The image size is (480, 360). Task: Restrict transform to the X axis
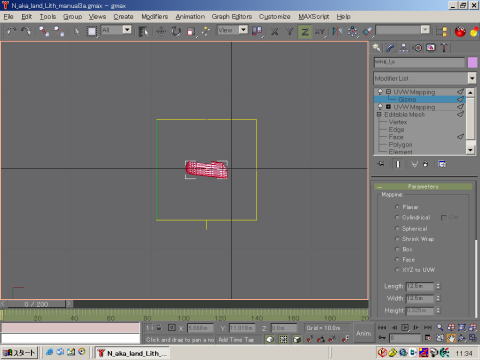click(x=275, y=32)
